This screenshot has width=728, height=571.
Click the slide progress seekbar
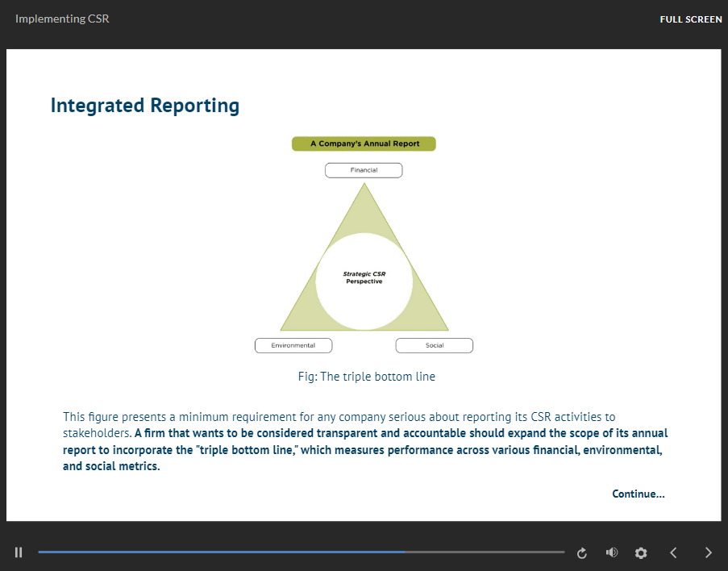click(302, 552)
